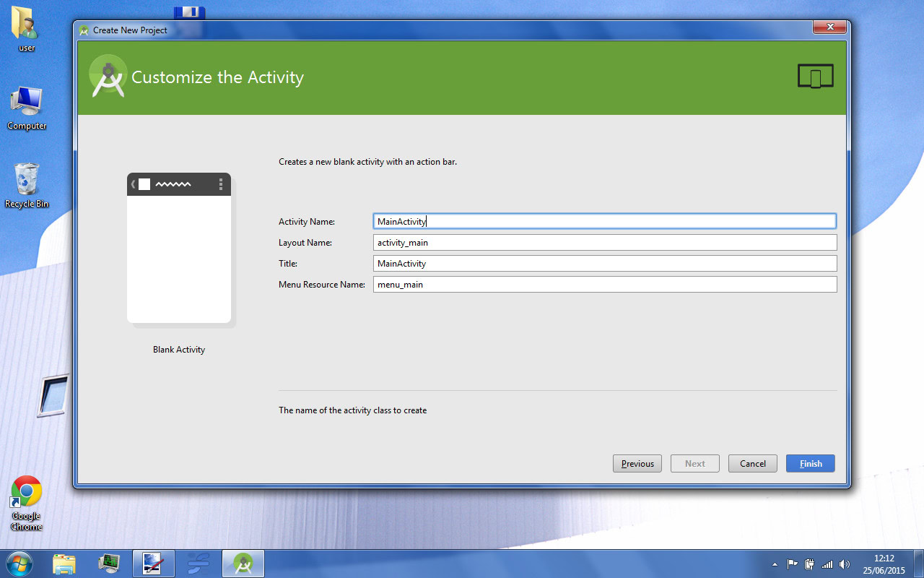Open Windows Explorer from the taskbar

(x=64, y=563)
